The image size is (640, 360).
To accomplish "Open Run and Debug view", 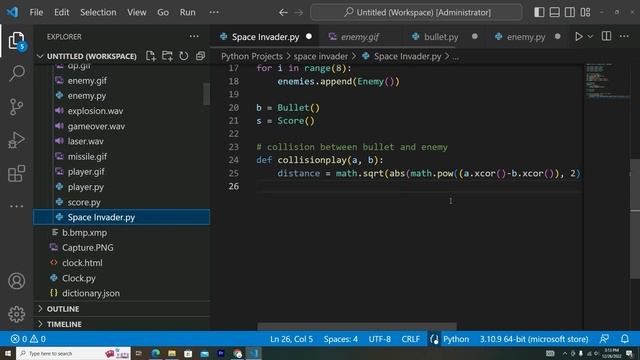I will 16,140.
